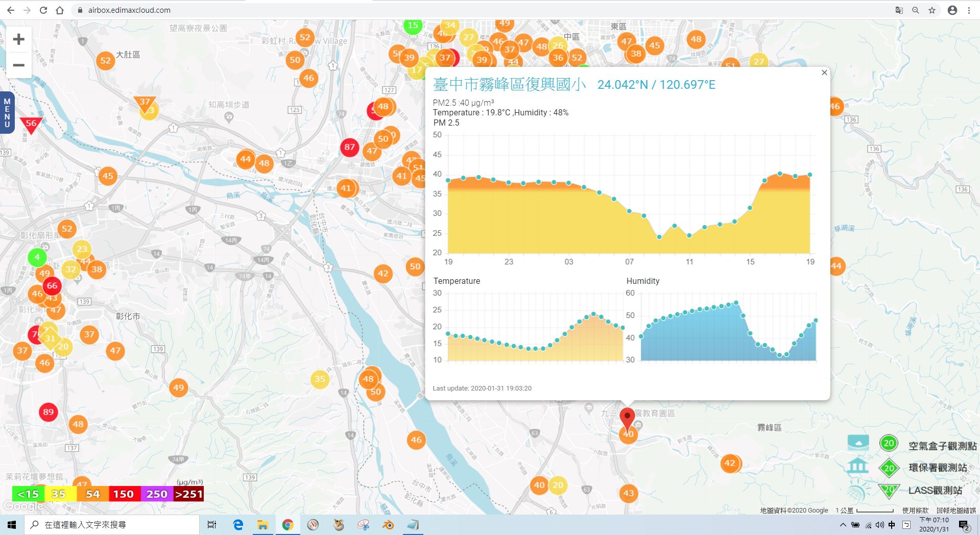Click the Google logo on map
Screen dimensions: 980x535
point(23,506)
